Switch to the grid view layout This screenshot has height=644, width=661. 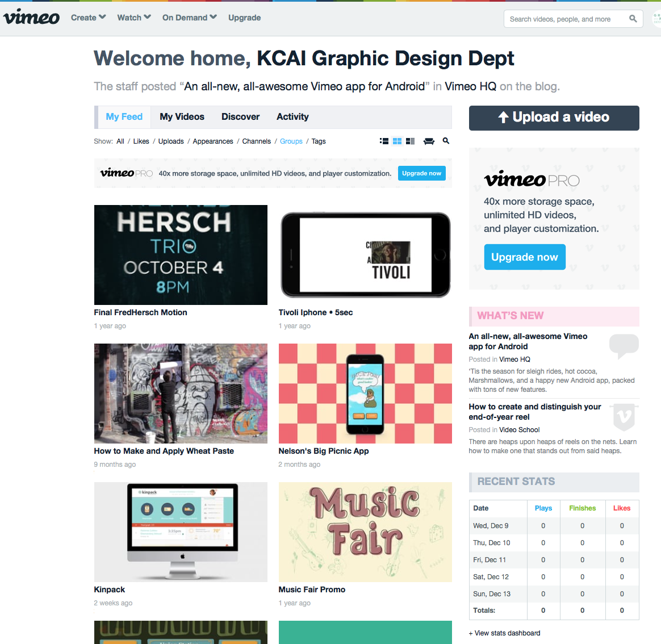pos(397,141)
